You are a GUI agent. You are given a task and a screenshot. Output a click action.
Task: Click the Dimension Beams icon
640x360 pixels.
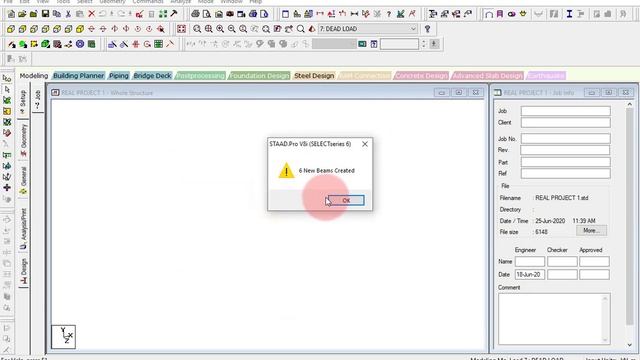[354, 14]
